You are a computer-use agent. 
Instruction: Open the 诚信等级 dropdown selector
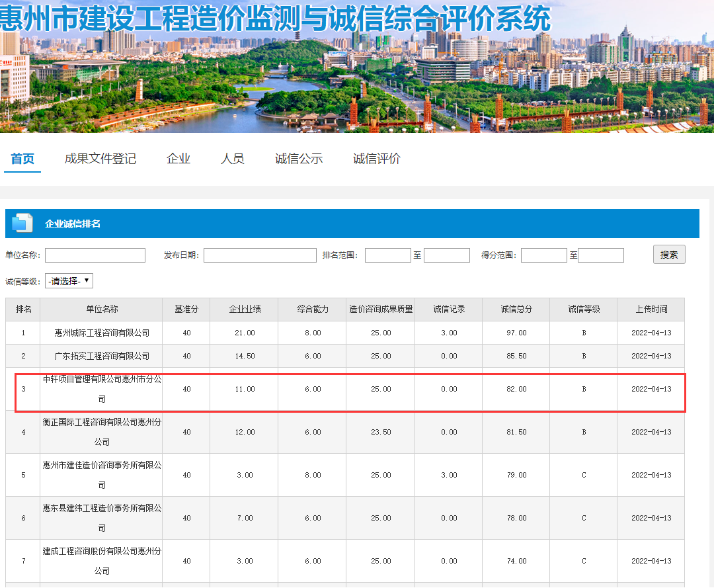(x=69, y=281)
